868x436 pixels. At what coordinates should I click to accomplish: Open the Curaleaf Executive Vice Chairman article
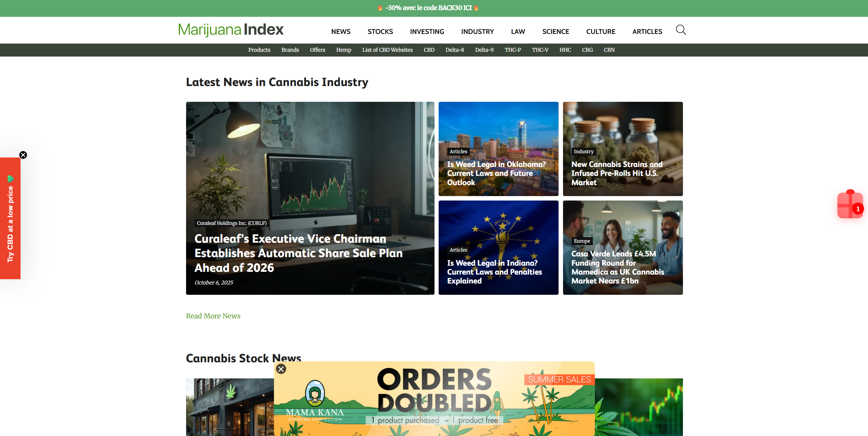[298, 253]
